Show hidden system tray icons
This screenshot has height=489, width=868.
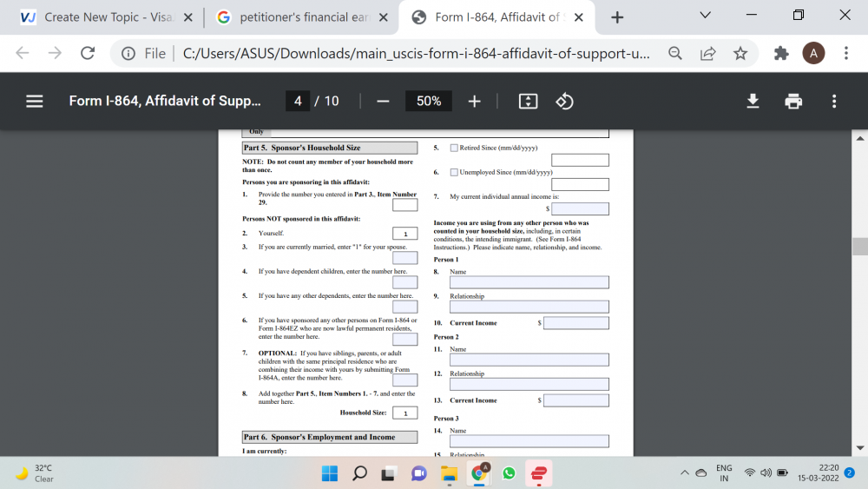[684, 473]
